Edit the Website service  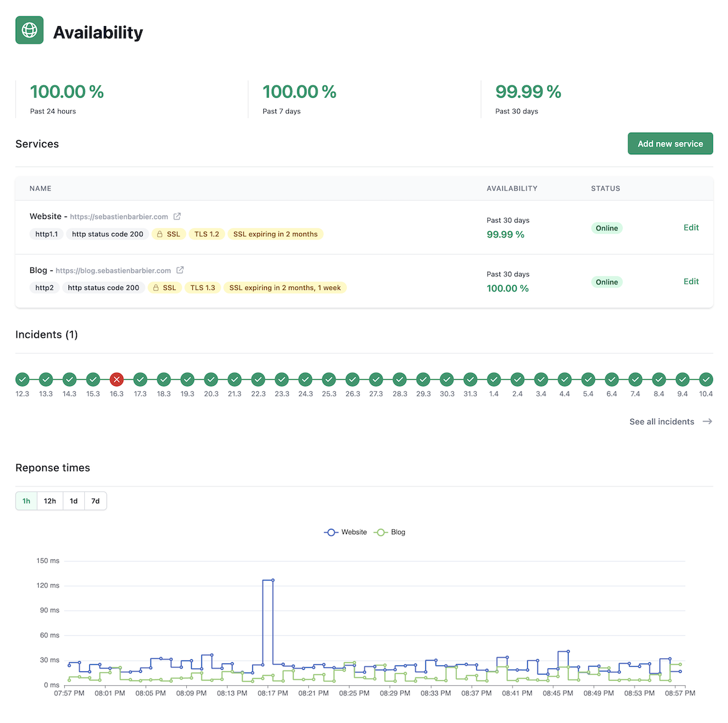(691, 227)
